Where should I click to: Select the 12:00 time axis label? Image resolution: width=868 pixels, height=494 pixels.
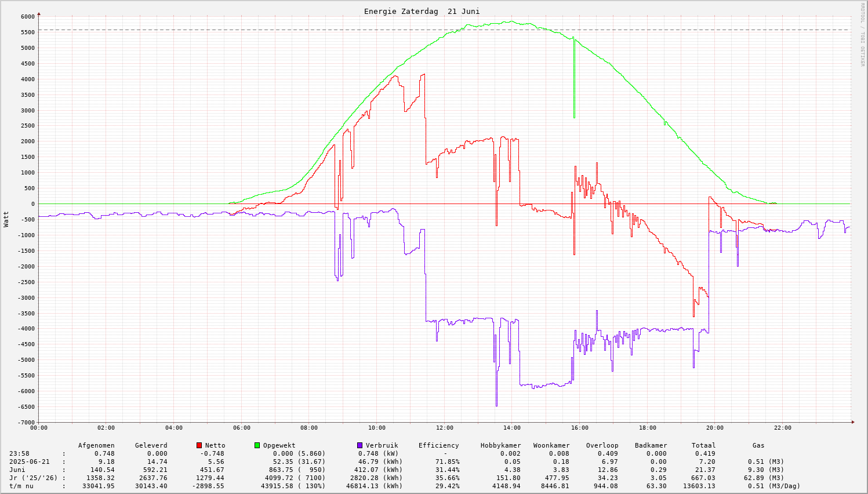click(444, 428)
